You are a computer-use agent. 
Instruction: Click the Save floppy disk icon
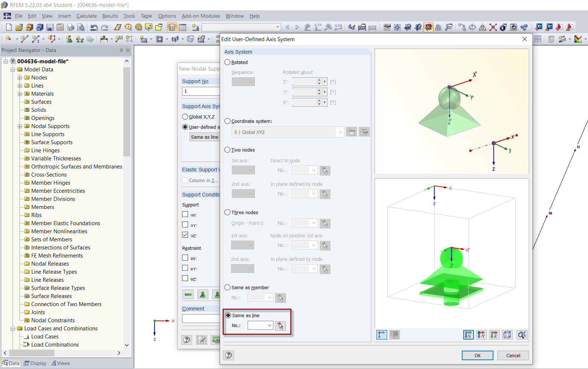[x=50, y=27]
